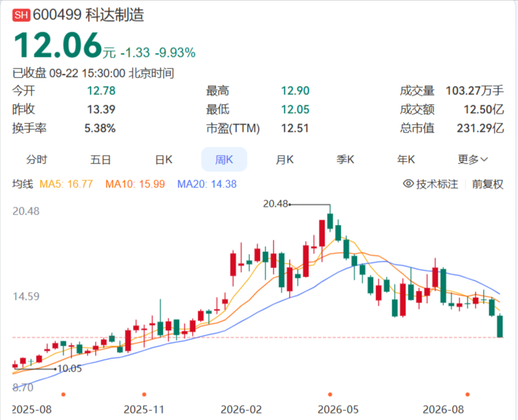
Task: Click the 市盈(TTM) value 12.51
Action: click(x=295, y=128)
